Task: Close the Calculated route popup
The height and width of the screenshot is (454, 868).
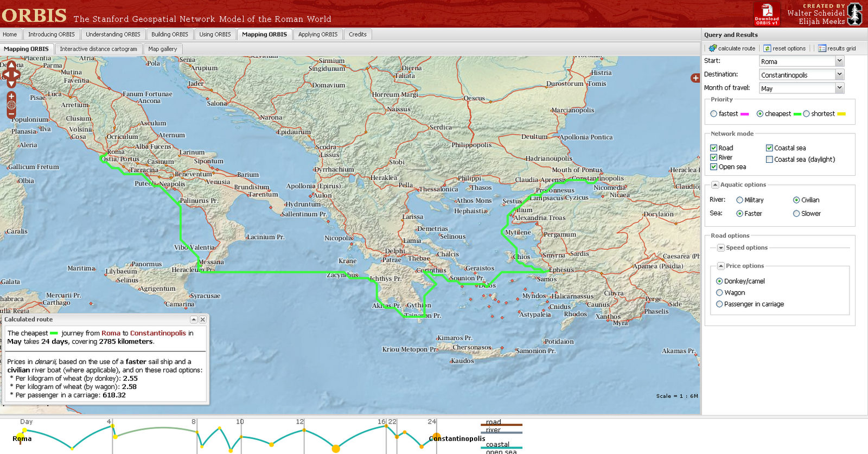Action: 202,319
